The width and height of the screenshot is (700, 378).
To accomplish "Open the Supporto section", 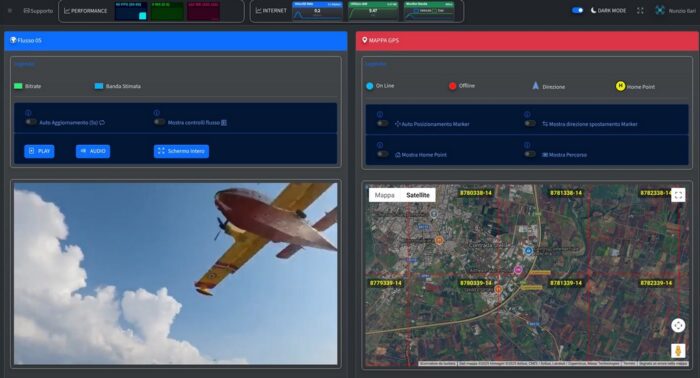I will click(x=38, y=11).
